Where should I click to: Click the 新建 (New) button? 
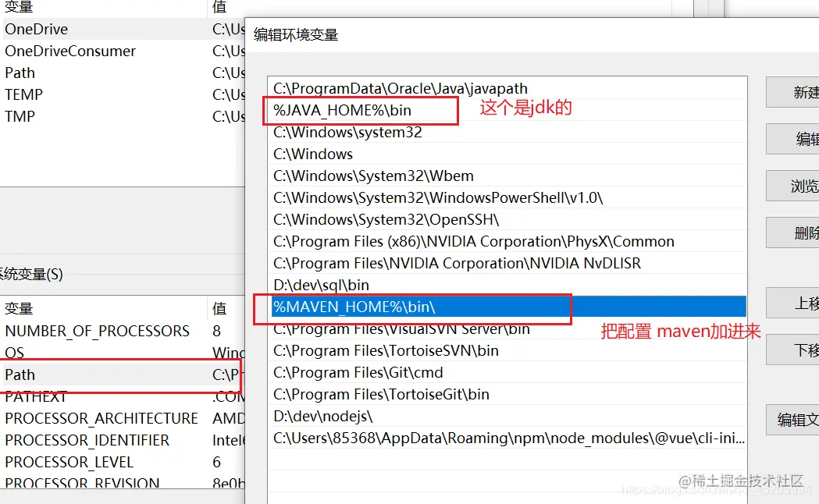(793, 92)
